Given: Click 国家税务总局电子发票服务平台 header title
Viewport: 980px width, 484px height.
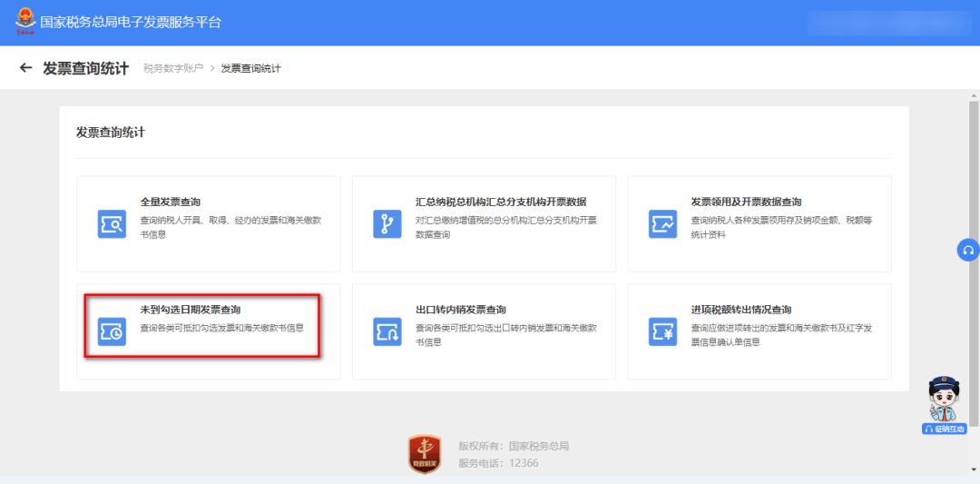Looking at the screenshot, I should pos(131,23).
